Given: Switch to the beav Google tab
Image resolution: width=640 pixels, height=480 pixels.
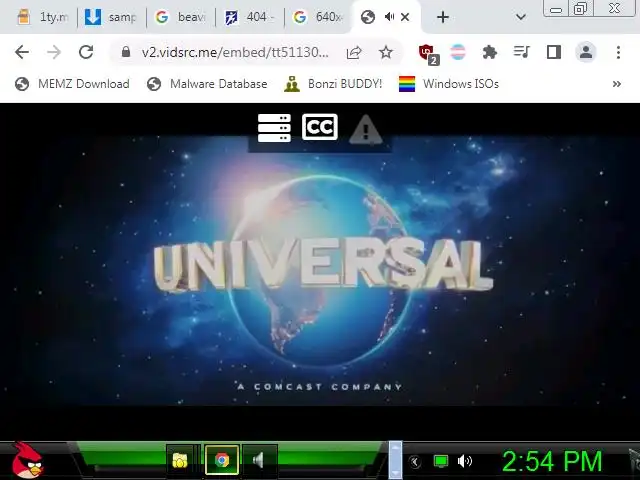Looking at the screenshot, I should (x=180, y=17).
